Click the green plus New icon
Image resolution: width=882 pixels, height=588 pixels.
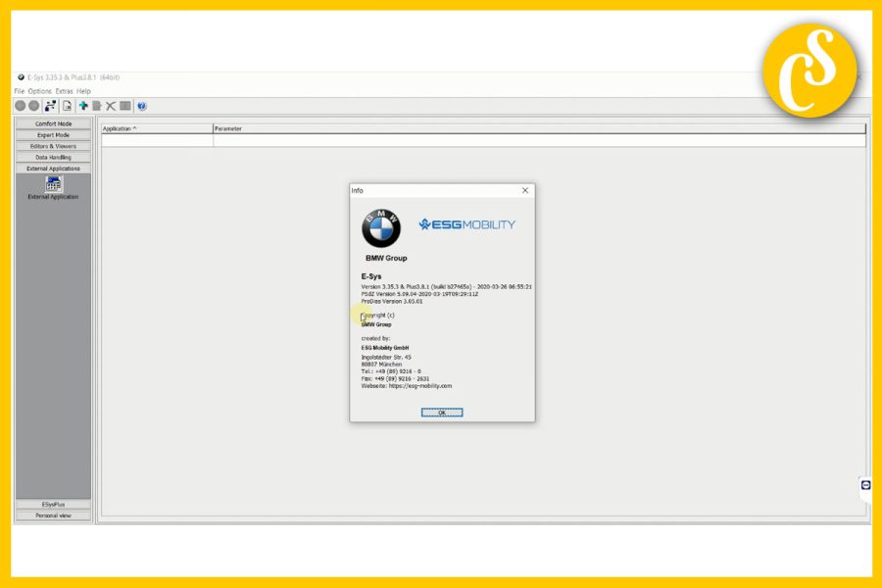[83, 105]
